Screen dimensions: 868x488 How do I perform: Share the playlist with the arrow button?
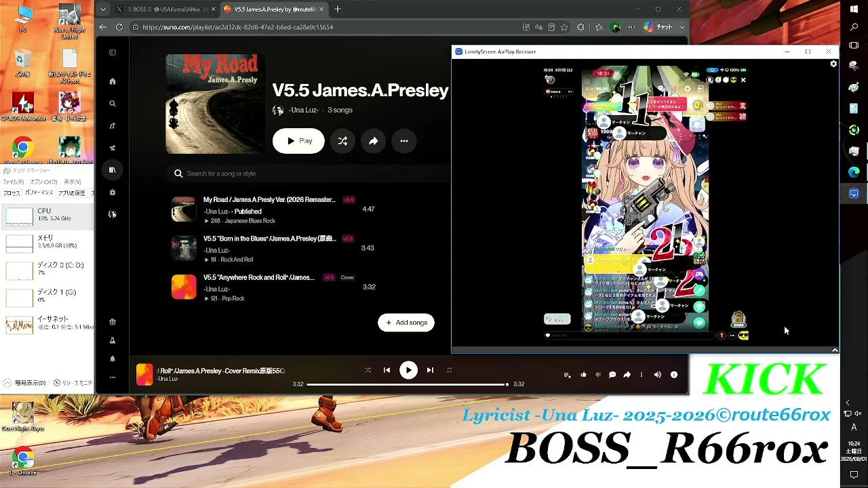(373, 141)
